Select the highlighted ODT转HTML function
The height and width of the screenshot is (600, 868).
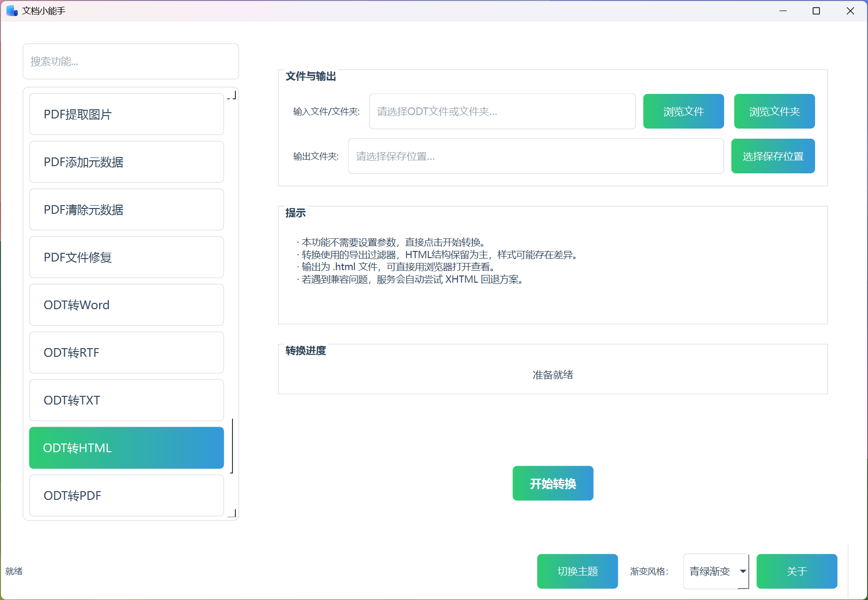126,448
